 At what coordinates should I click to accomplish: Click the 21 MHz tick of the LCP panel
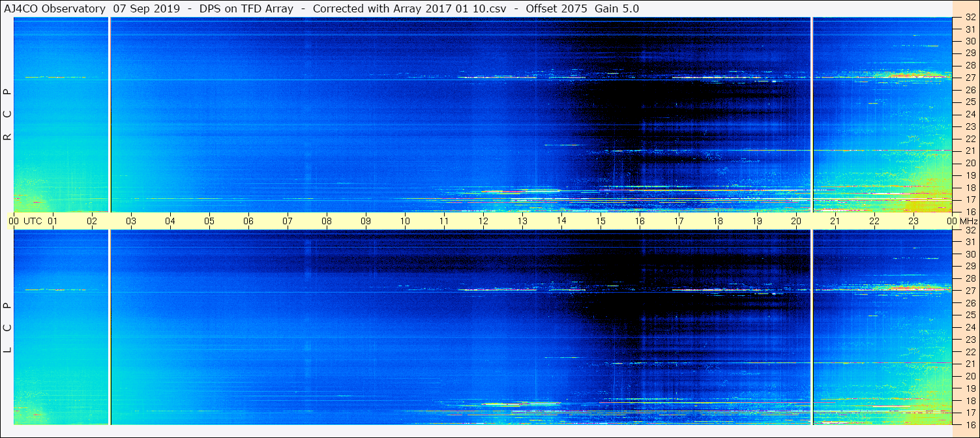point(970,364)
